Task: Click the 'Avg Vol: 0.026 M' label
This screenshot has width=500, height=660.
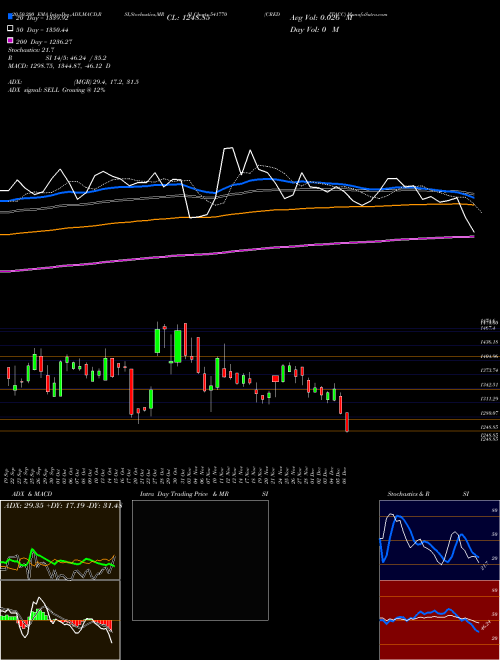Action: coord(321,18)
